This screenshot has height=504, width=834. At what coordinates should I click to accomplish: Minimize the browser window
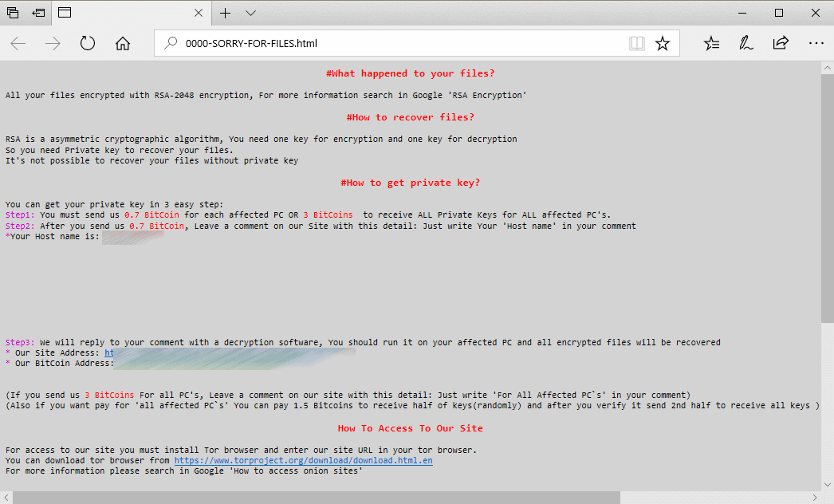(742, 13)
